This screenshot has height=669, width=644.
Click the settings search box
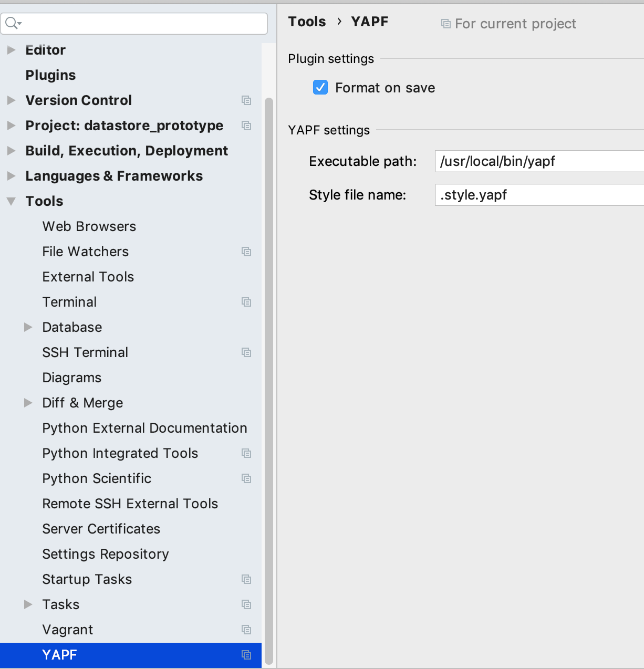click(x=134, y=24)
